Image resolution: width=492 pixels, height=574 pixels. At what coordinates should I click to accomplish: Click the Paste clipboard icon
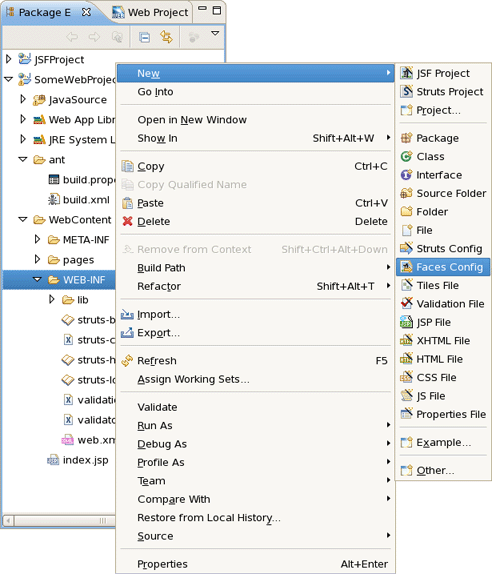tap(127, 203)
